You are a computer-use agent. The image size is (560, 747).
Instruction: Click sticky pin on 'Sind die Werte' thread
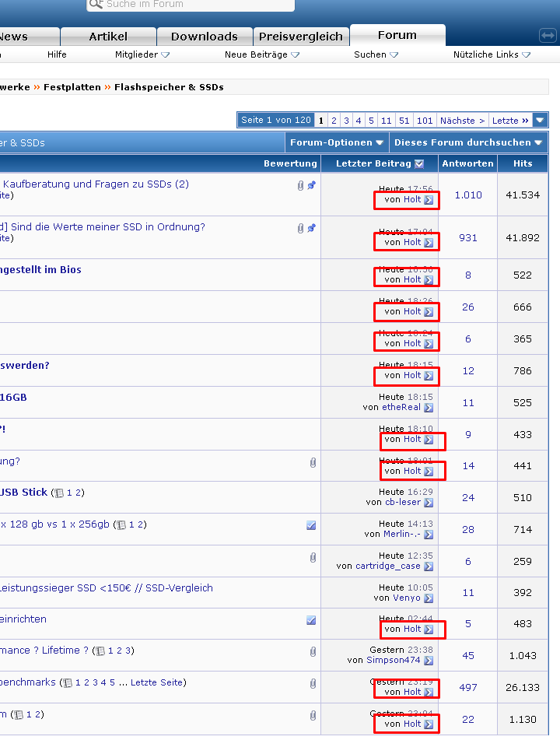311,228
